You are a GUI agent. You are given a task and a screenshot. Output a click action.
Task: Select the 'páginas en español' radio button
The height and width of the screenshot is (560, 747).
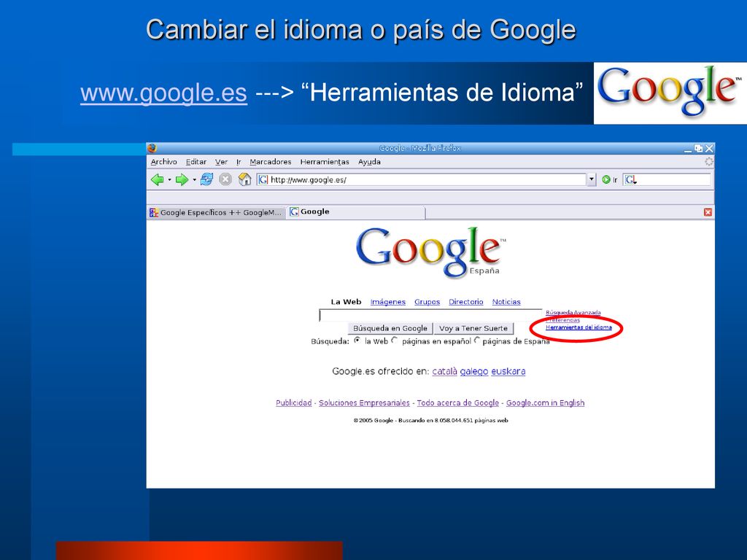(395, 340)
